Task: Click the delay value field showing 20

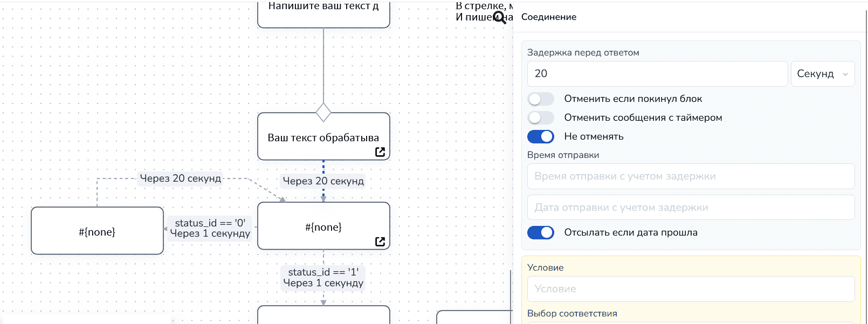Action: (x=657, y=74)
